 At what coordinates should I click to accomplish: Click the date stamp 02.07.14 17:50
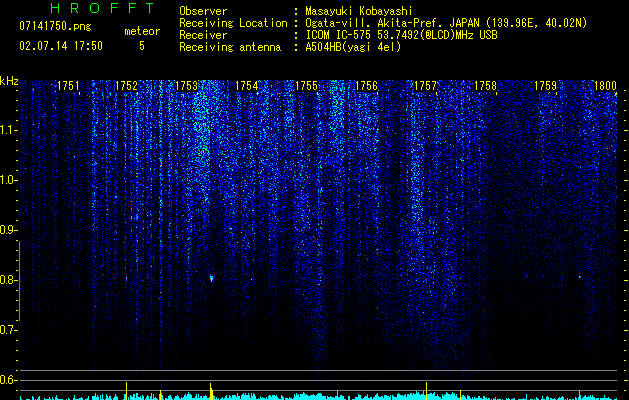[x=61, y=46]
